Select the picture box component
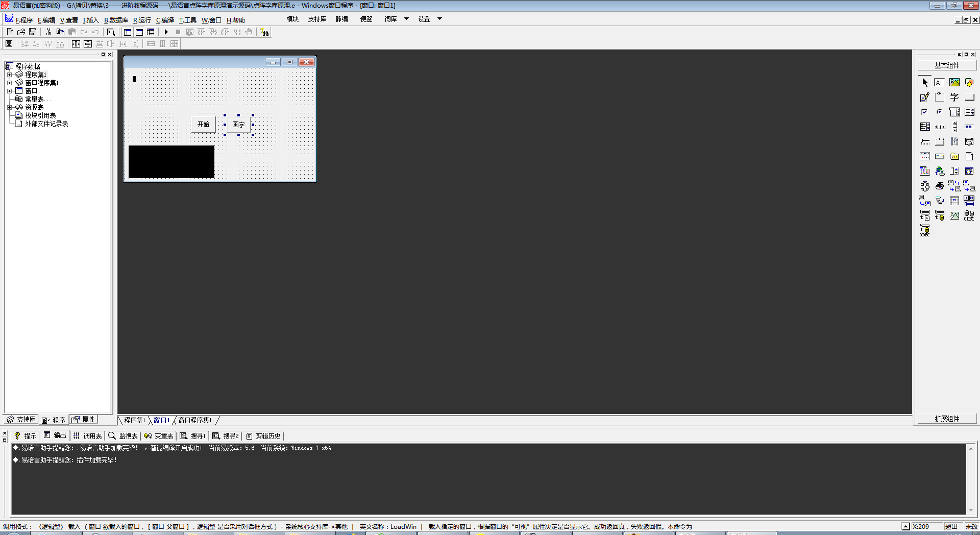Screen dimensions: 980x535 tap(954, 82)
